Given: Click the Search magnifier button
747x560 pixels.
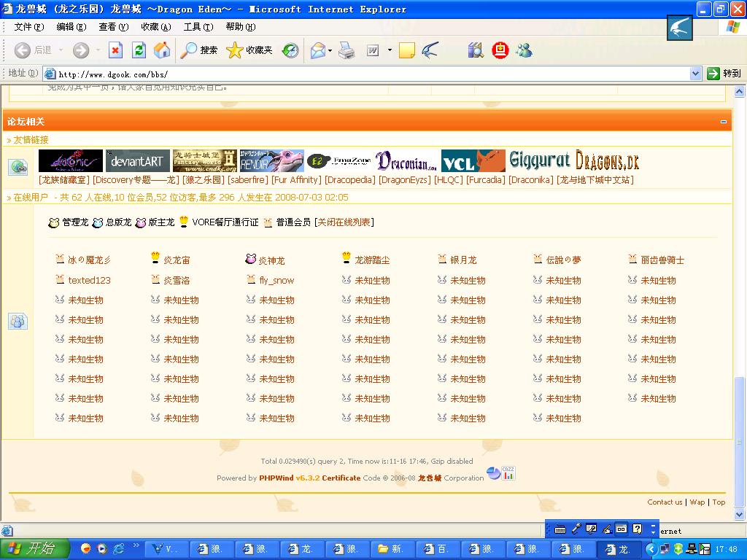Looking at the screenshot, I should tap(199, 50).
